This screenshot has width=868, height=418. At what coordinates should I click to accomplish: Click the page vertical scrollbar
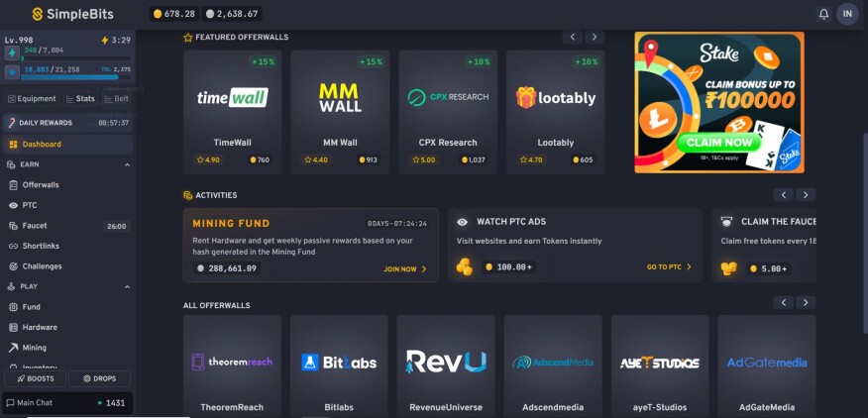click(x=865, y=233)
